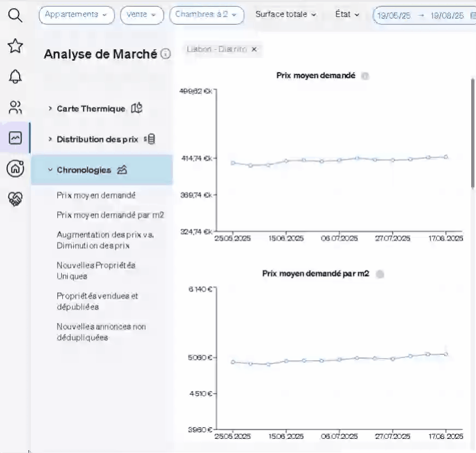The width and height of the screenshot is (476, 453).
Task: Open the État filter dropdown
Action: point(347,15)
